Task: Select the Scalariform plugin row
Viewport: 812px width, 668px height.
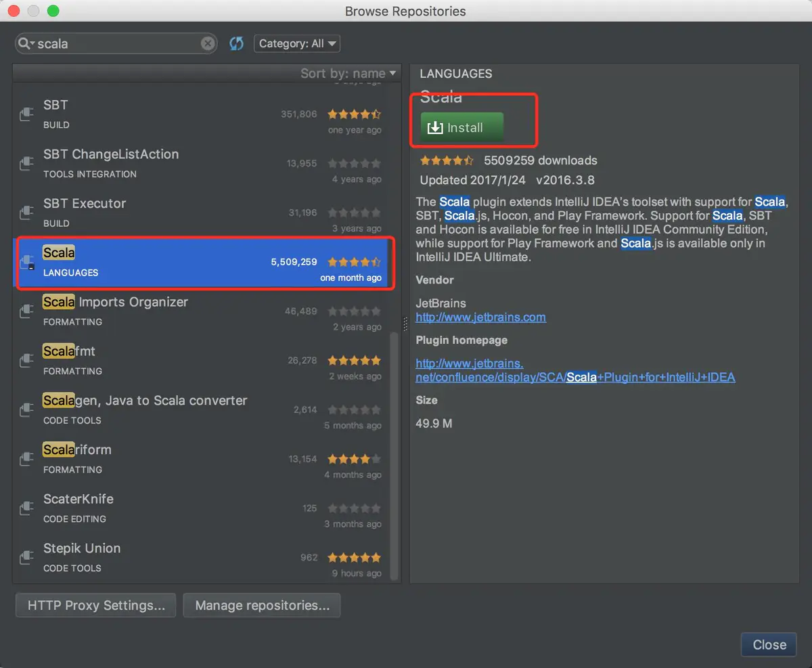Action: 202,460
